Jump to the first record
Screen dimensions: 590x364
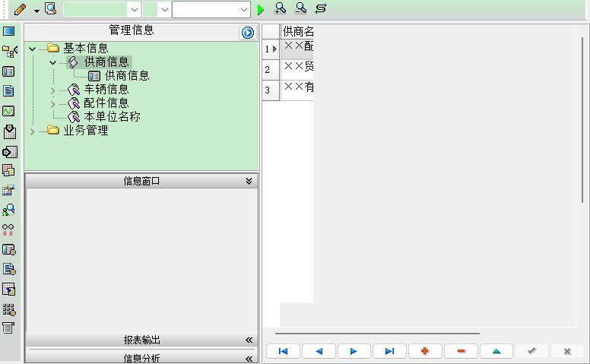pos(283,351)
